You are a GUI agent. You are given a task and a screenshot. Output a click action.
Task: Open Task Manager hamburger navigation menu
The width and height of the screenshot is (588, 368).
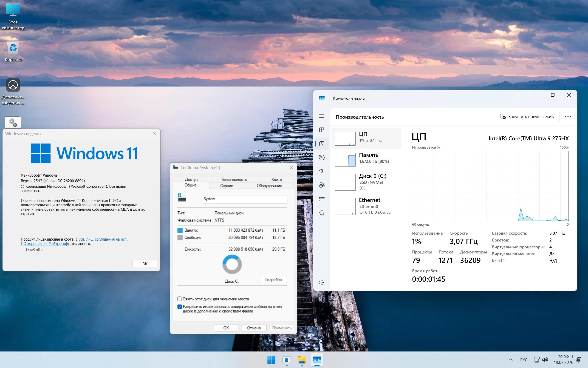click(x=322, y=116)
